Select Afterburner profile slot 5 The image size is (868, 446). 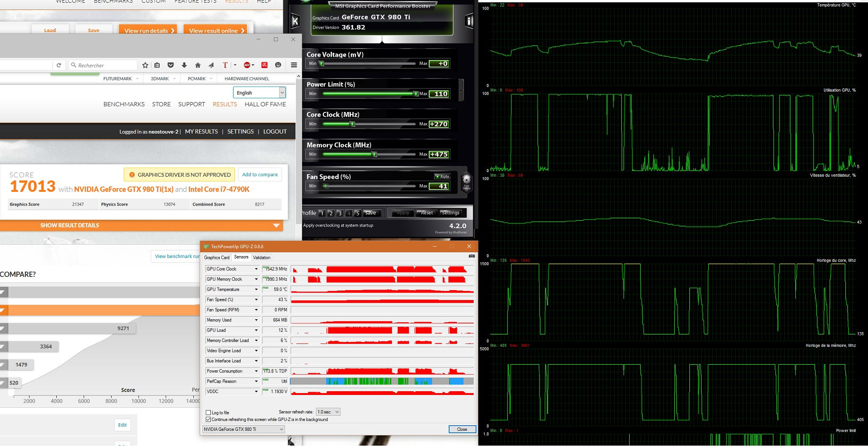[358, 213]
